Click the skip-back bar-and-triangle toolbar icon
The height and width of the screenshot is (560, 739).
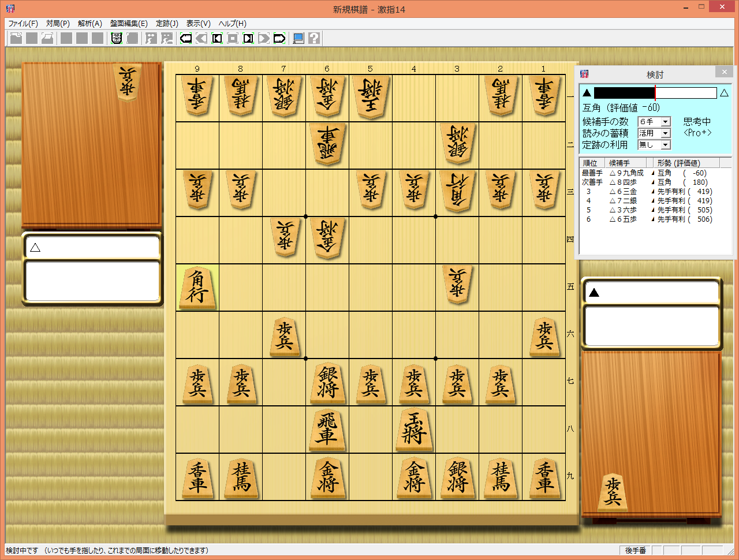217,39
